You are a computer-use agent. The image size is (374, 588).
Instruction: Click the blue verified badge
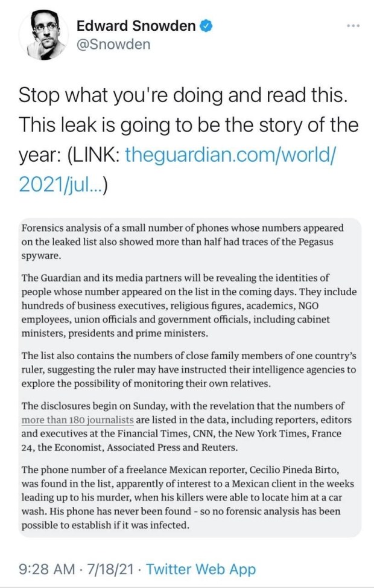pyautogui.click(x=206, y=26)
